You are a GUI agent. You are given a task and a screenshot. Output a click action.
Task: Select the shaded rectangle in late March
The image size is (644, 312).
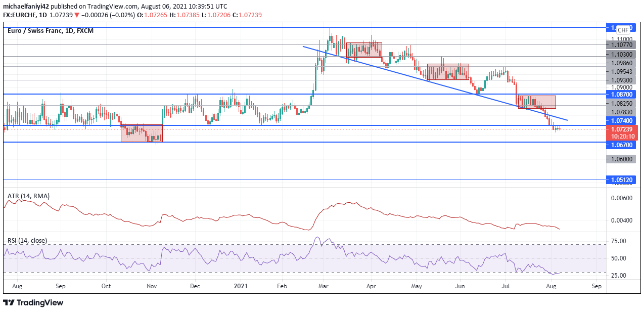click(x=364, y=50)
